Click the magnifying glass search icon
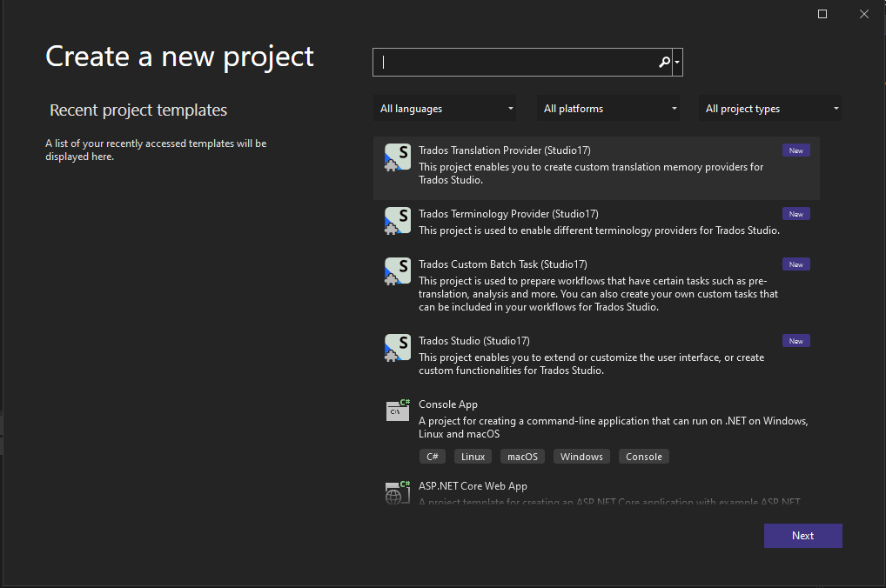The height and width of the screenshot is (588, 886). point(664,62)
